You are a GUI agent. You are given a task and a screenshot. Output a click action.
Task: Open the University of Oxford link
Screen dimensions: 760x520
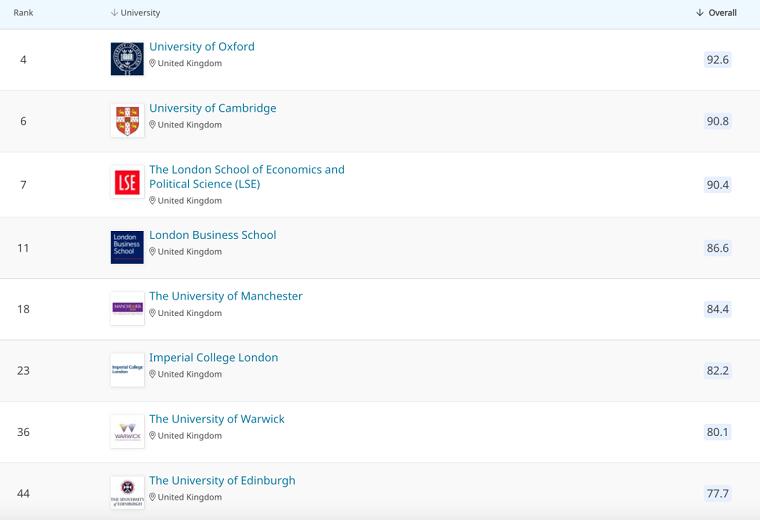[202, 47]
